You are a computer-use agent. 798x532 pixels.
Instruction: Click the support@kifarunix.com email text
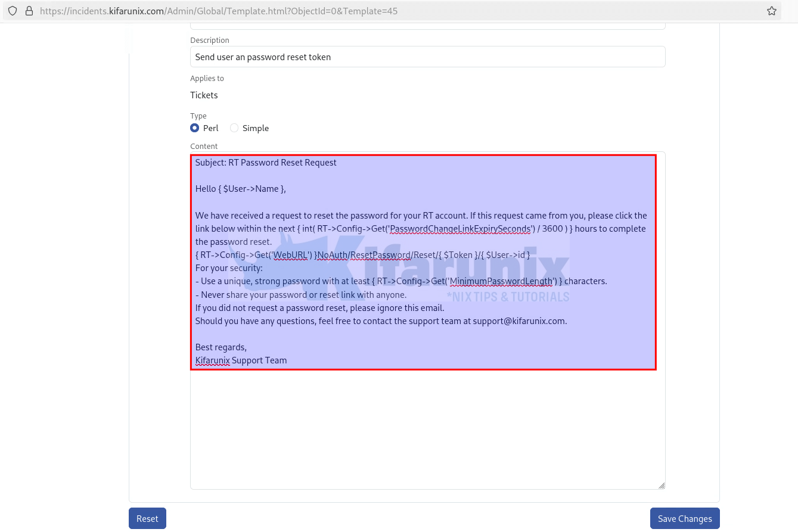[x=517, y=321]
